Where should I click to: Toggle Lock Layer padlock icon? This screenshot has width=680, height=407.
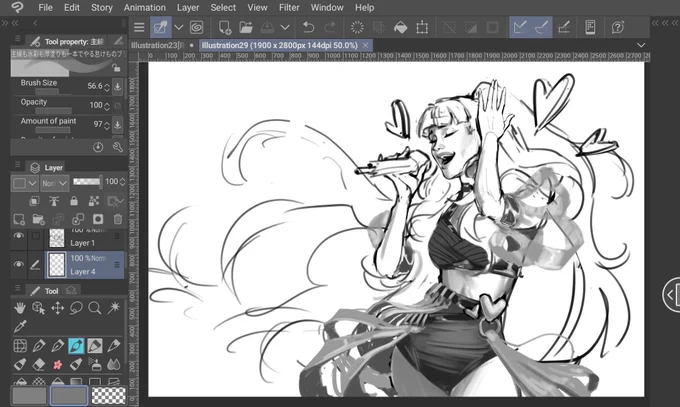(74, 201)
